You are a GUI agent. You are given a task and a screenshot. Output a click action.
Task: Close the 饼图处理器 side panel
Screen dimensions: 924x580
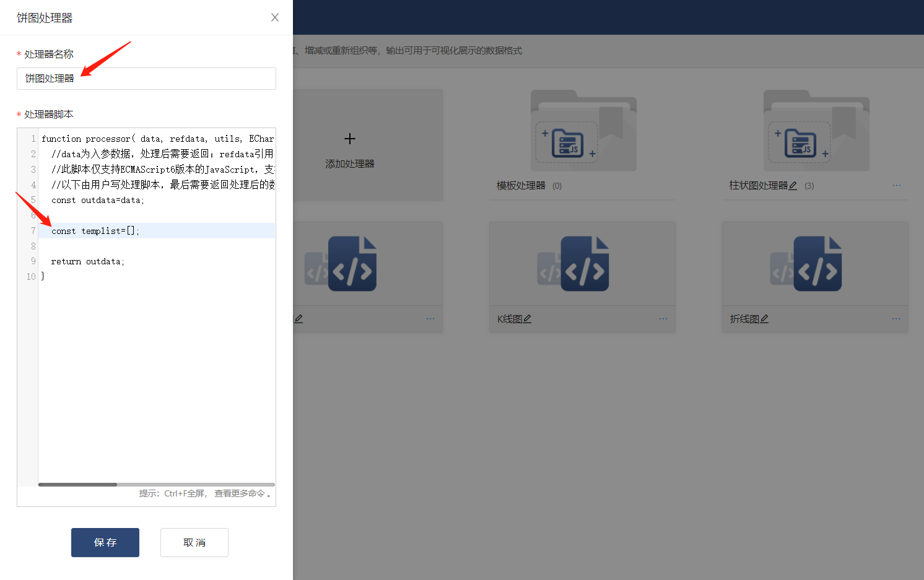pyautogui.click(x=275, y=17)
